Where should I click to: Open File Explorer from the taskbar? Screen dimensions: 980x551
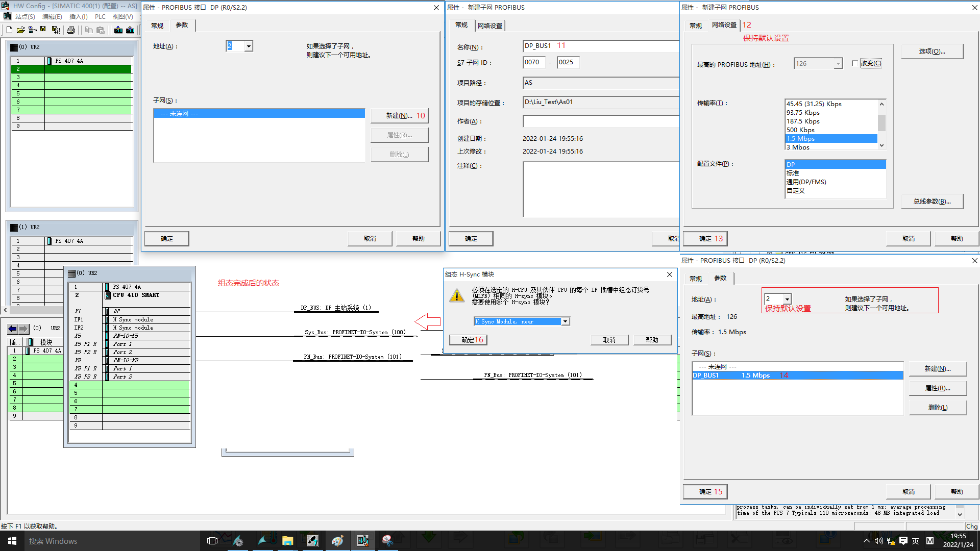pos(287,541)
